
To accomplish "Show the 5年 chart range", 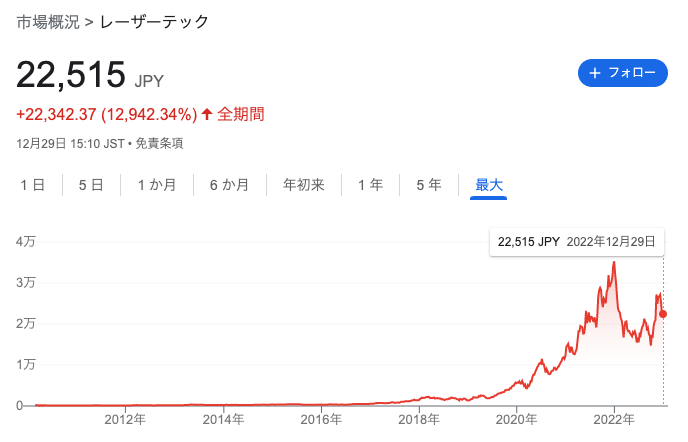I will pyautogui.click(x=429, y=185).
